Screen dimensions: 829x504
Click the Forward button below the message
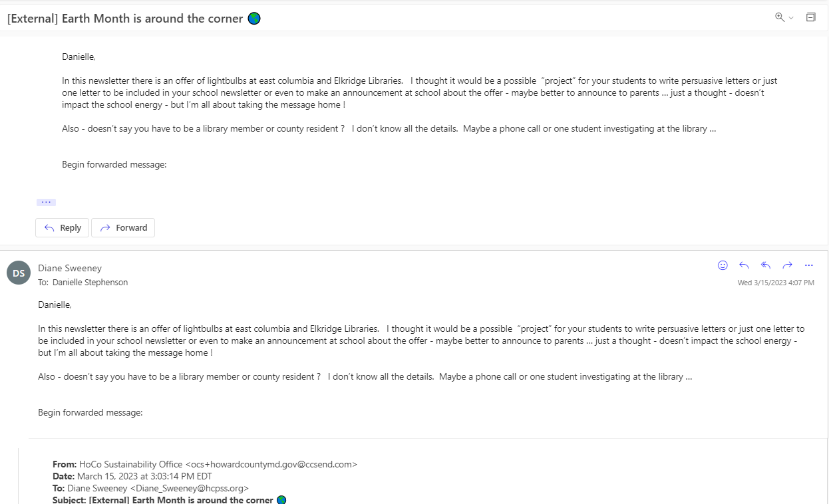123,228
